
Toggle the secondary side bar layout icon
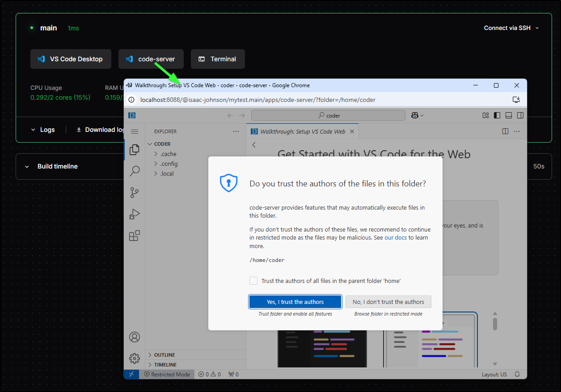[520, 115]
